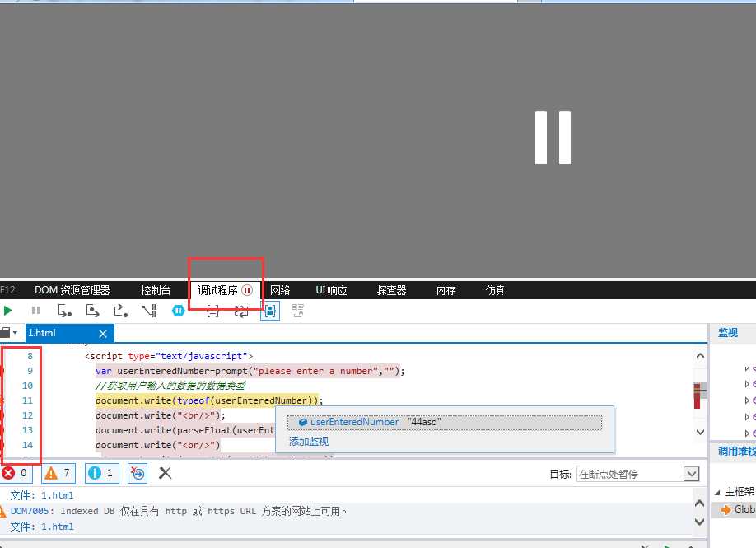Open the 内存 tab
Image resolution: width=756 pixels, height=548 pixels.
(446, 290)
